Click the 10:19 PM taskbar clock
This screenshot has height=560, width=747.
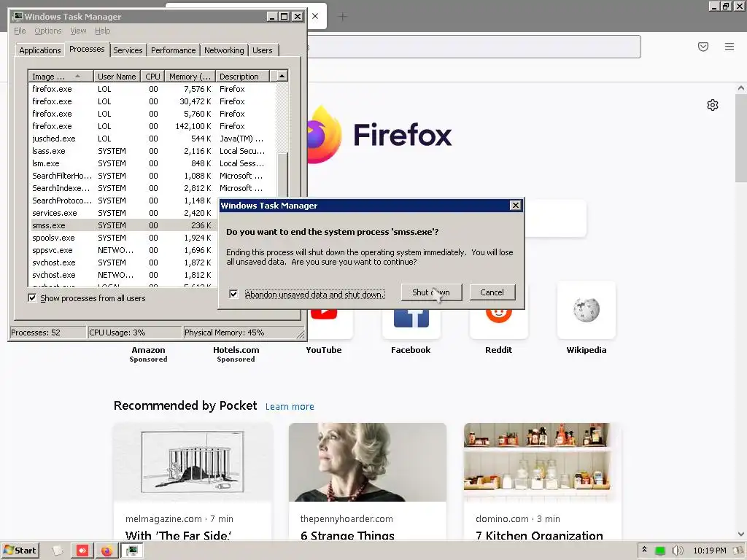(x=709, y=551)
